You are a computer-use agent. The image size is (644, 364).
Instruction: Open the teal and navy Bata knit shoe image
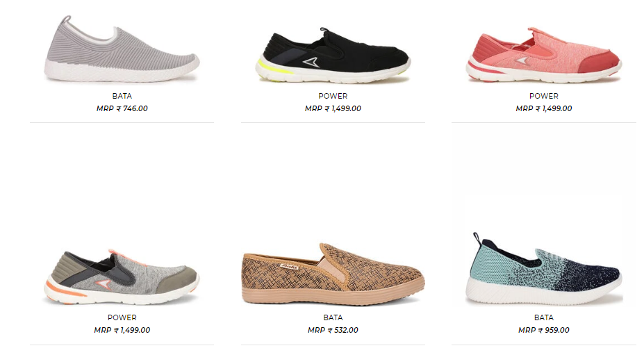click(544, 269)
